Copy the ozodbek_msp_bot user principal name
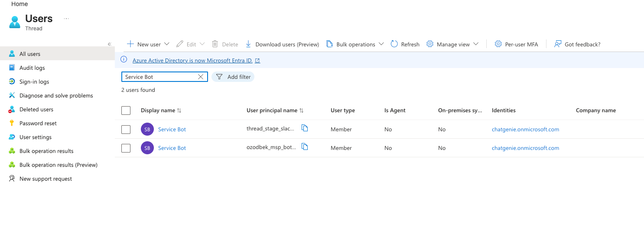 tap(305, 146)
